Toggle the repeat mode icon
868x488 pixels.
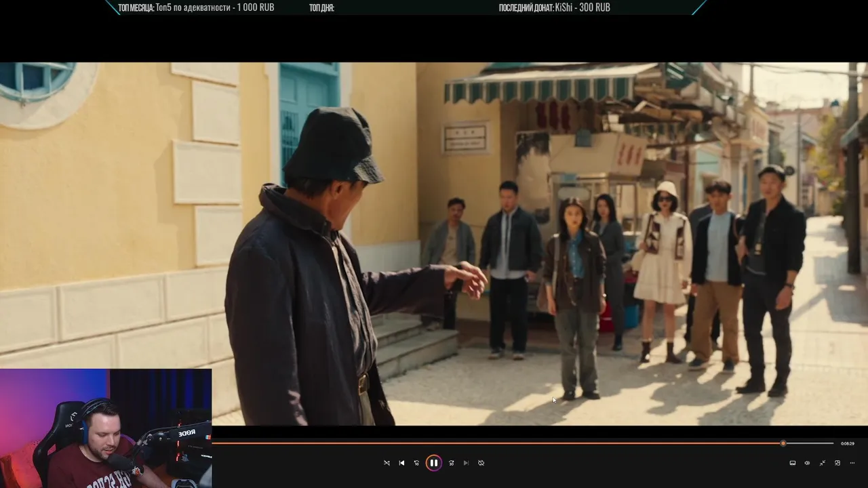point(481,463)
